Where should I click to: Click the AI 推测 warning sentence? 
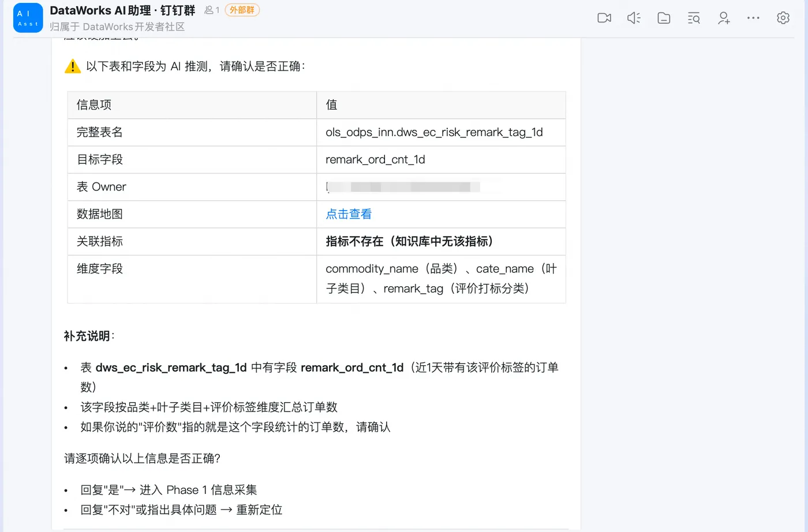point(196,66)
